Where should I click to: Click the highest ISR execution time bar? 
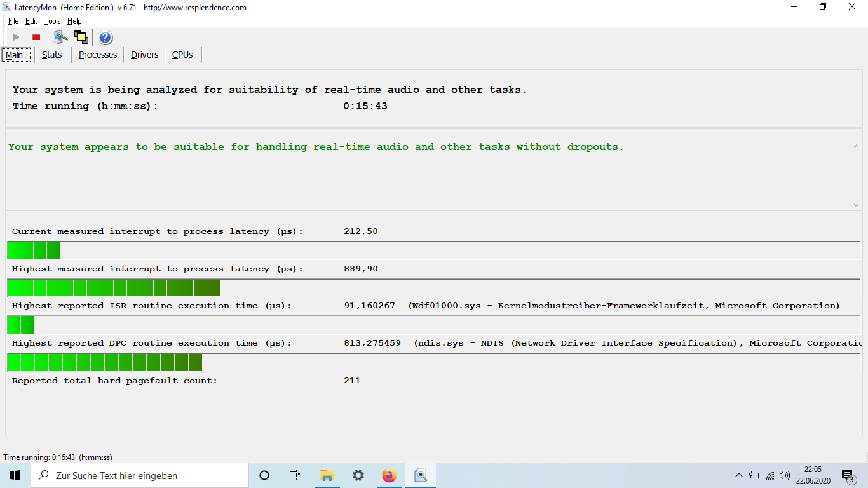pyautogui.click(x=21, y=325)
